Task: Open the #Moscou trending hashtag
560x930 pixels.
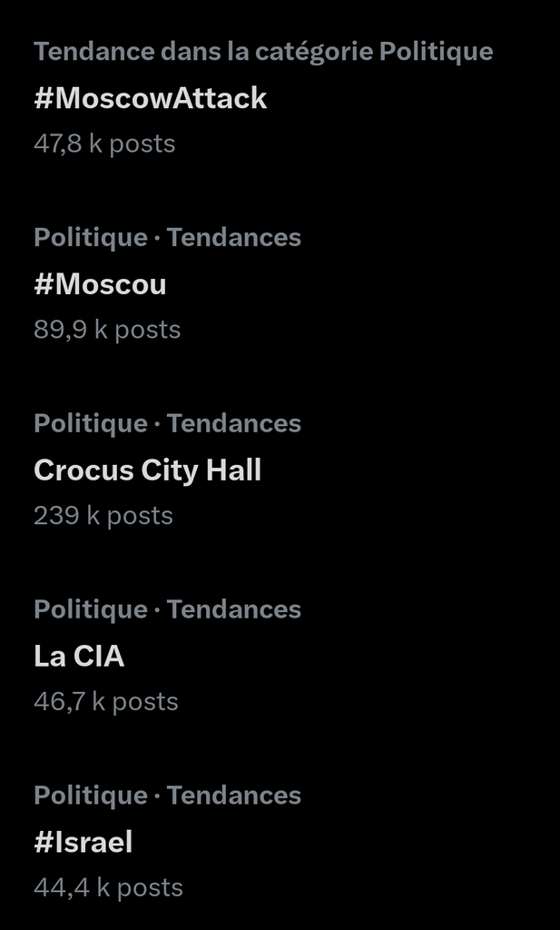Action: click(x=100, y=284)
